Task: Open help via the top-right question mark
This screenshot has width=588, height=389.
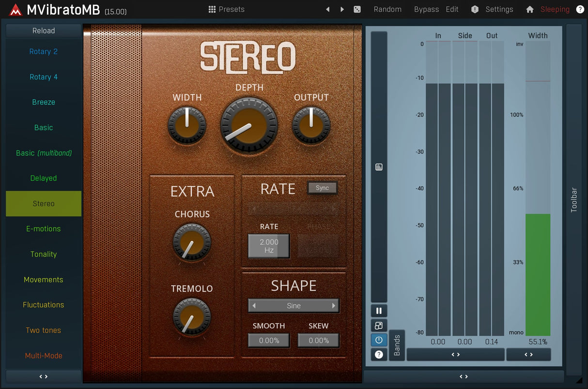Action: (580, 9)
